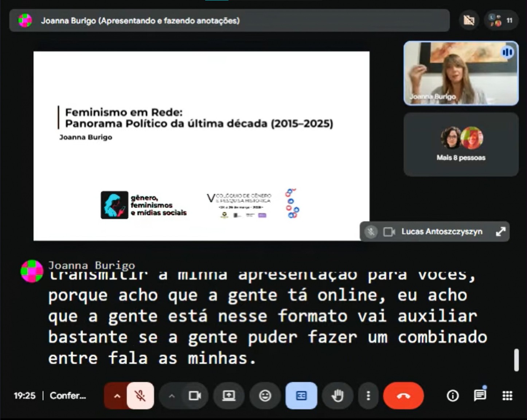This screenshot has height=420, width=527.
Task: Open meeting details info icon
Action: click(453, 396)
